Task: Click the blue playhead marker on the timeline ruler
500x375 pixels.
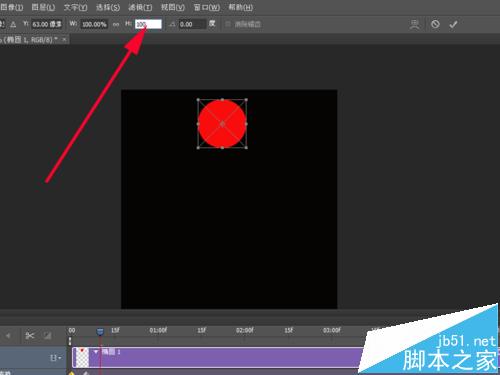Action: click(100, 331)
